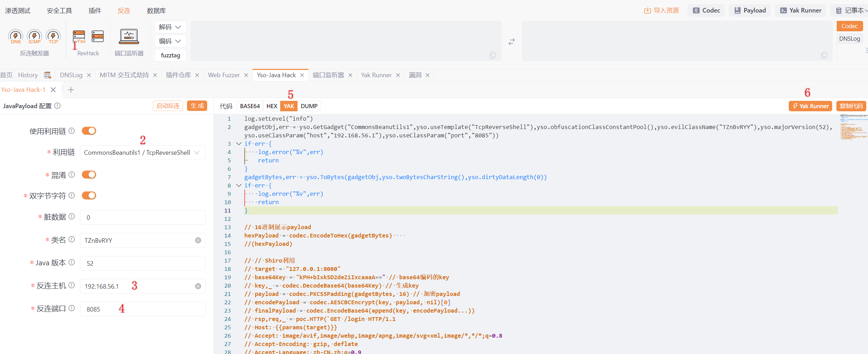Open the Yso RevHack server icon
The height and width of the screenshot is (354, 868).
(79, 37)
